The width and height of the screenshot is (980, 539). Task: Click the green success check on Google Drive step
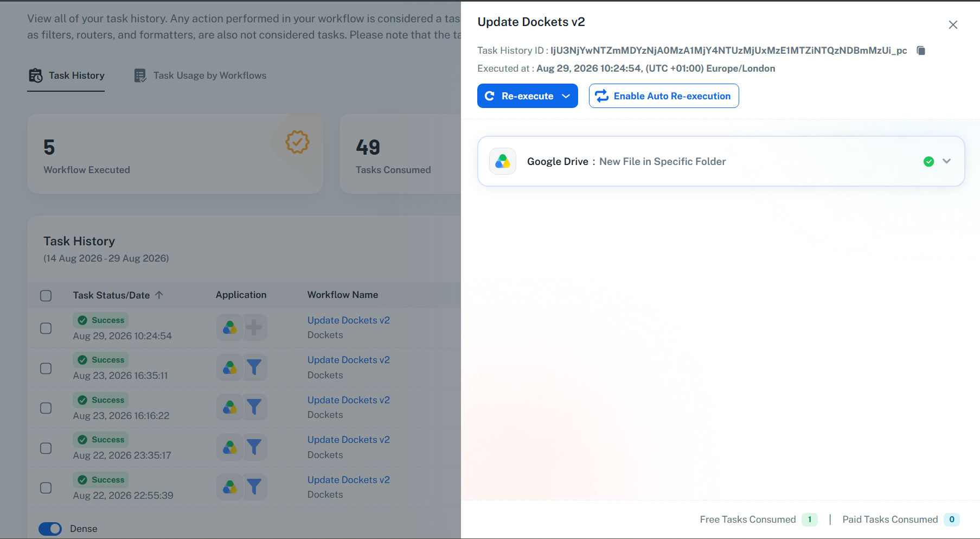tap(929, 161)
